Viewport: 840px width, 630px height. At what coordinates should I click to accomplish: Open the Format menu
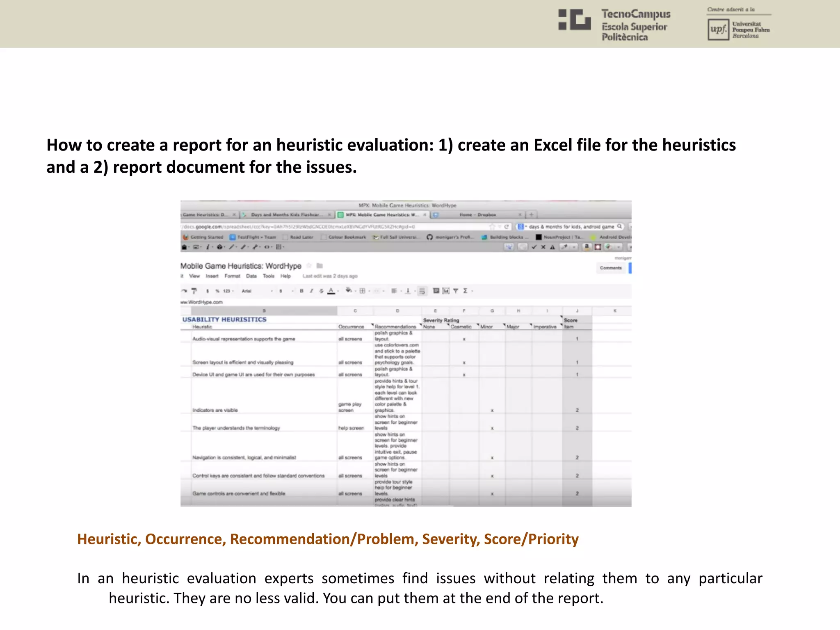[x=232, y=276]
